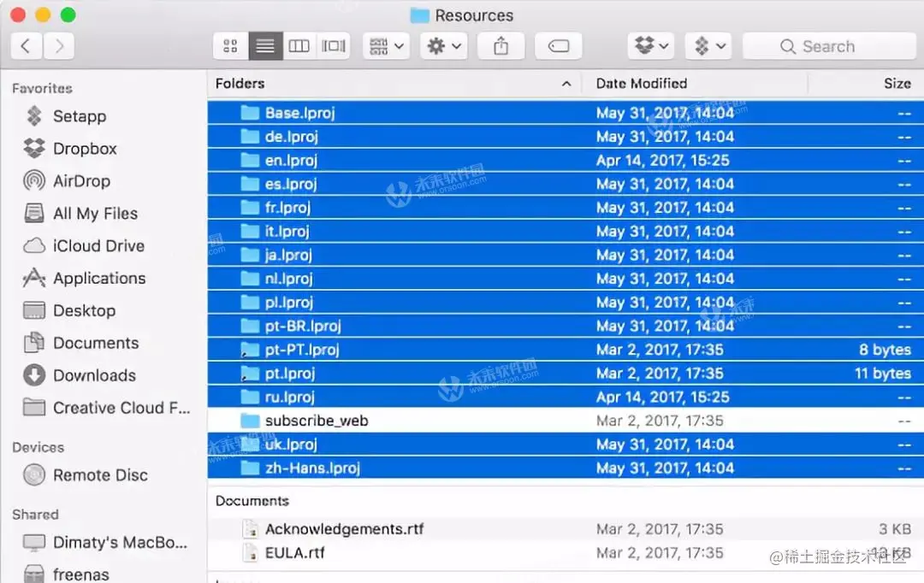
Task: Switch to column view
Action: pyautogui.click(x=299, y=46)
